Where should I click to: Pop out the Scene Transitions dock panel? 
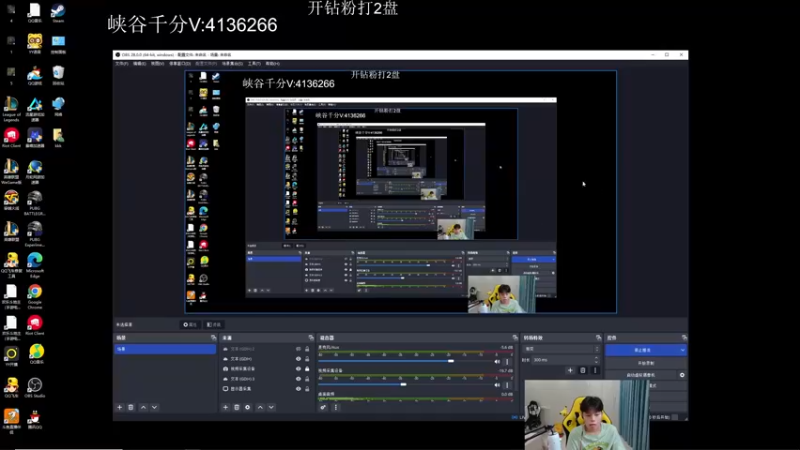[598, 338]
